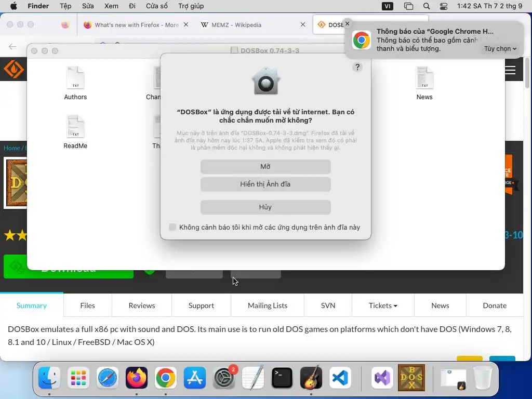The image size is (532, 399).
Task: Open GarageBand from the Dock
Action: point(311,378)
